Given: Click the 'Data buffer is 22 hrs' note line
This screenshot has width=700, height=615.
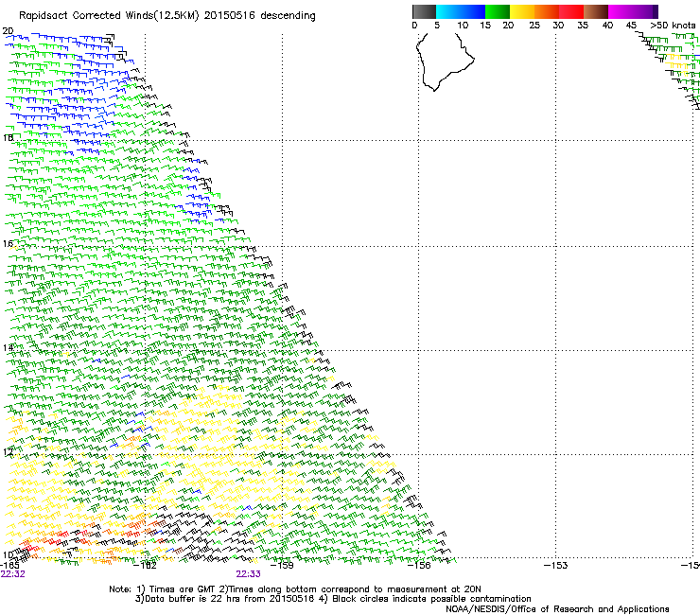Looking at the screenshot, I should [x=333, y=599].
